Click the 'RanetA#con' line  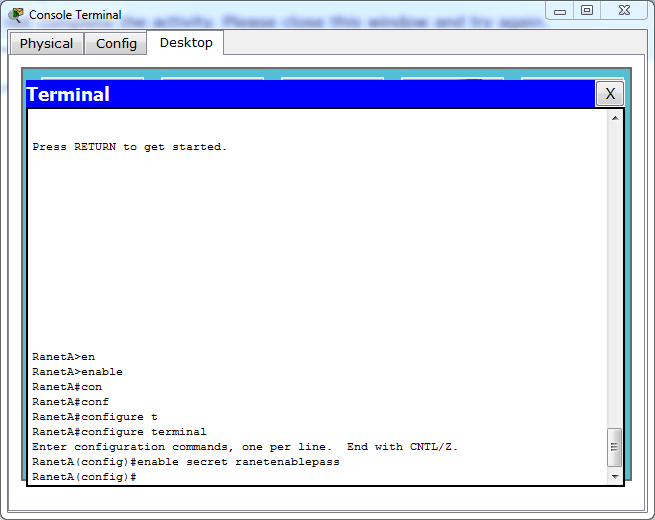coord(67,387)
